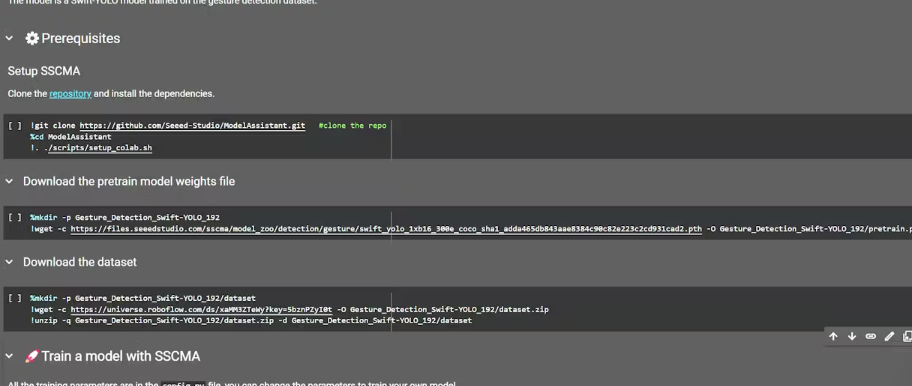Click the Swift-YOLO model description sentence
912x386 pixels.
point(162,2)
